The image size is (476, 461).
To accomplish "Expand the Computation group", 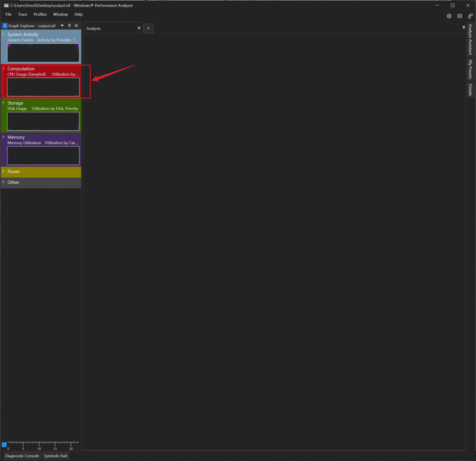I will click(4, 68).
